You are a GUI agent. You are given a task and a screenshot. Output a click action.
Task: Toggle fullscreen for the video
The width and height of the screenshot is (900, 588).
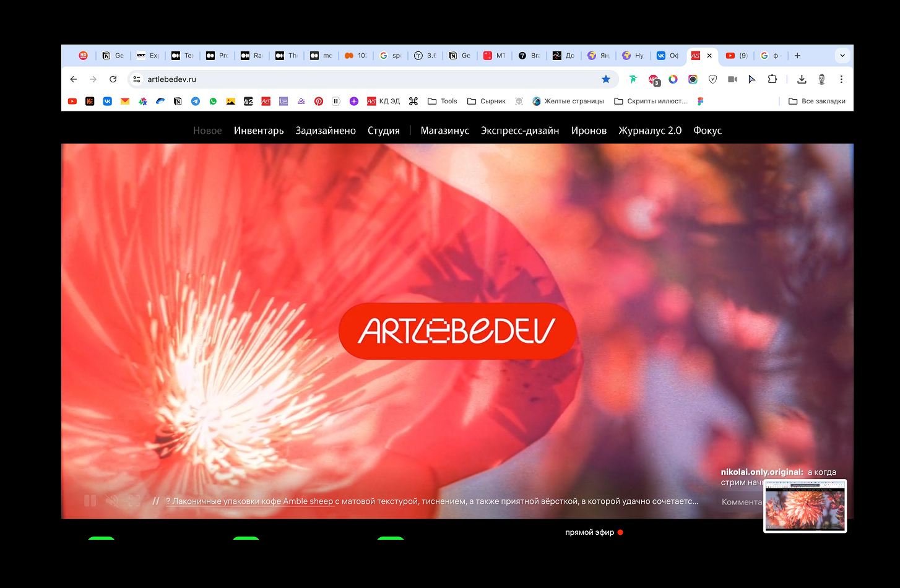pyautogui.click(x=134, y=501)
